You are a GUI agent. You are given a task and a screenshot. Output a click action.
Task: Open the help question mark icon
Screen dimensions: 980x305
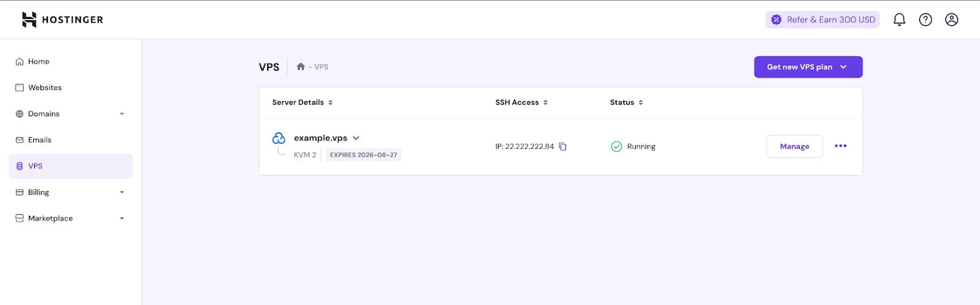(x=925, y=20)
